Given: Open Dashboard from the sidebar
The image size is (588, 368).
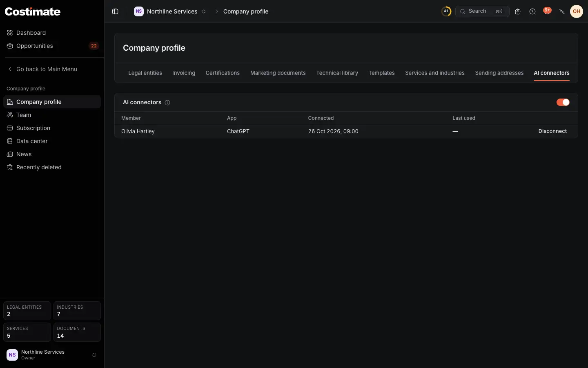Looking at the screenshot, I should tap(52, 33).
